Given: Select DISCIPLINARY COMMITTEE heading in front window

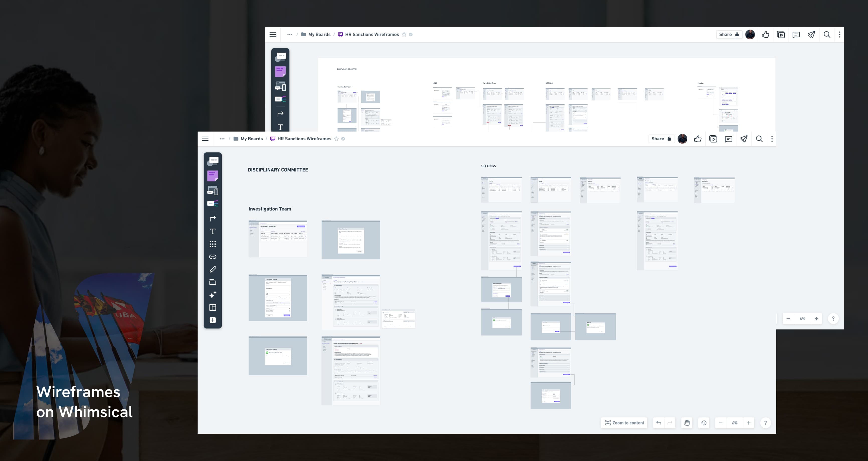Looking at the screenshot, I should (278, 170).
